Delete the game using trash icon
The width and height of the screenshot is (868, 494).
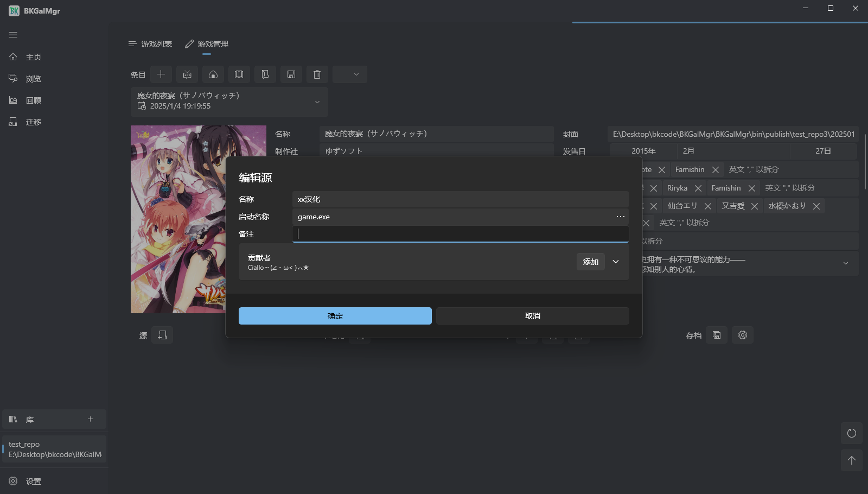(x=317, y=74)
